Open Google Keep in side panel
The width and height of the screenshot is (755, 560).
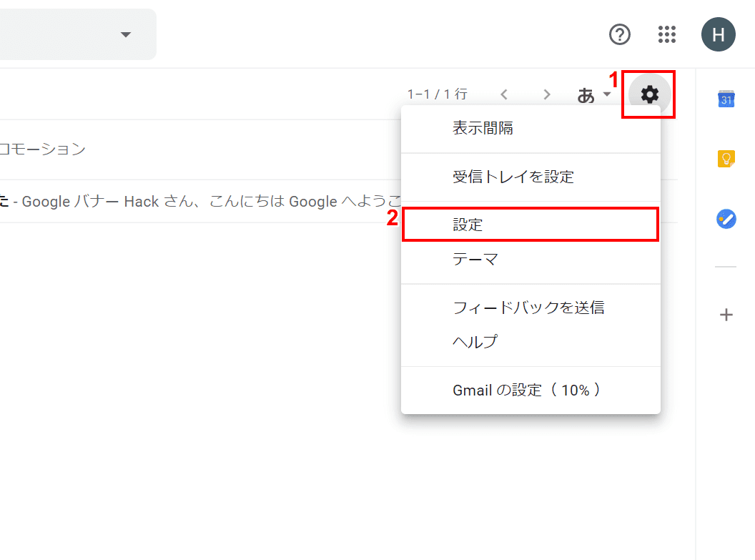tap(726, 159)
